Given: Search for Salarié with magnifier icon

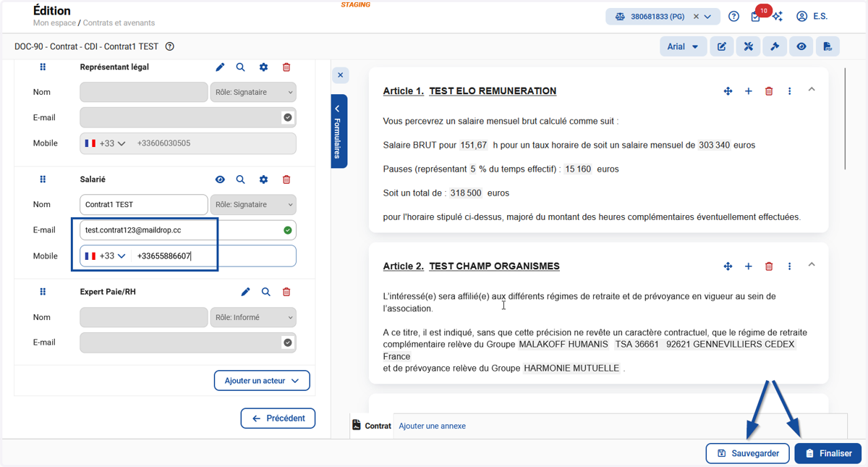Looking at the screenshot, I should click(x=241, y=179).
